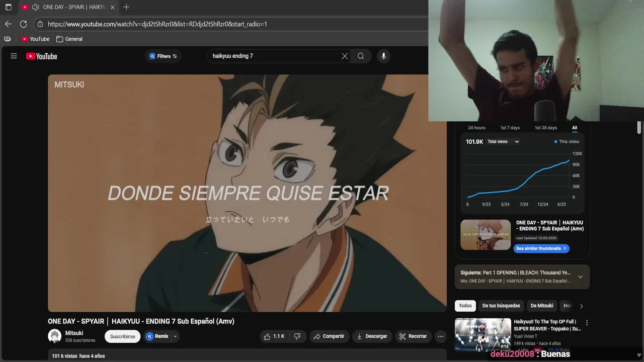Screen dimensions: 644x362
Task: Click the Remix button
Action: (157, 336)
